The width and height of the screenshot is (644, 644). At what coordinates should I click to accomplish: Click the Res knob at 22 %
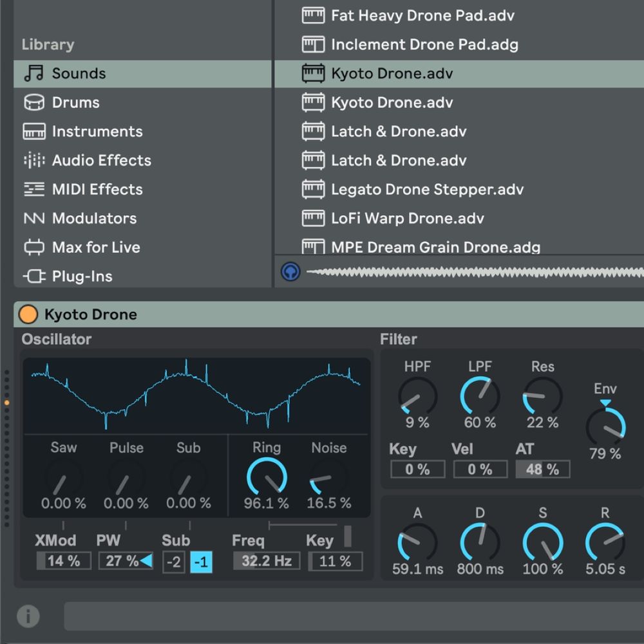coord(542,397)
